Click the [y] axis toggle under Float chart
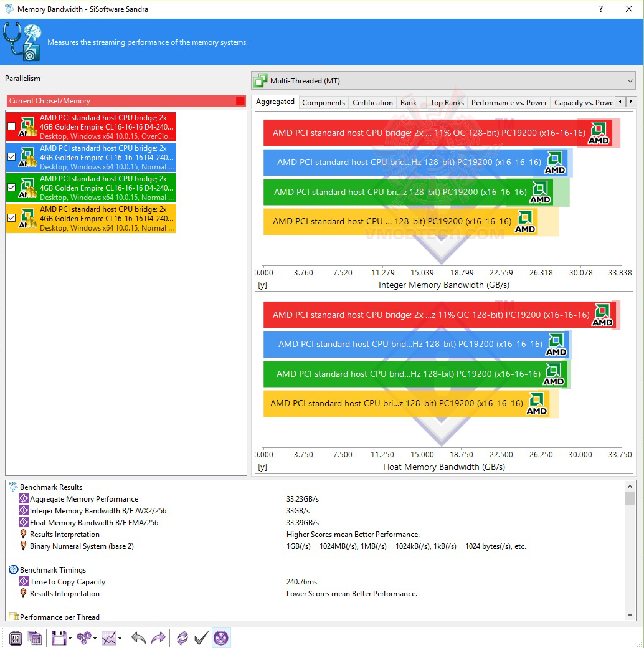This screenshot has height=648, width=644. pyautogui.click(x=262, y=467)
